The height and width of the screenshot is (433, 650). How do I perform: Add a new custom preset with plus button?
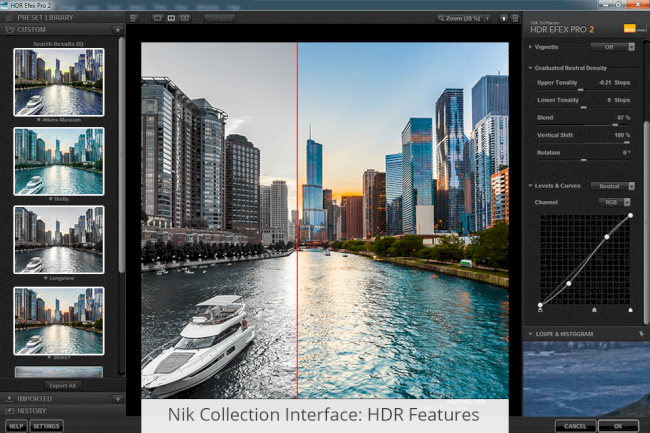(117, 29)
